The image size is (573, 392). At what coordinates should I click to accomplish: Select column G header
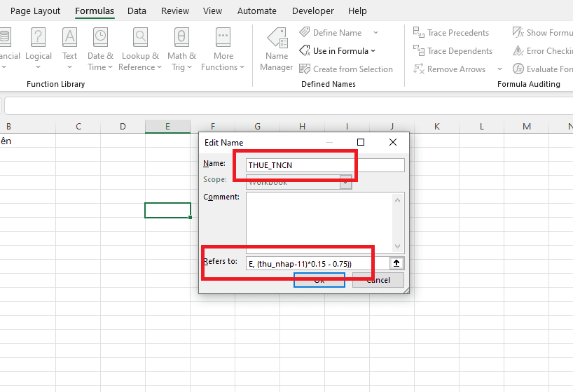[257, 127]
